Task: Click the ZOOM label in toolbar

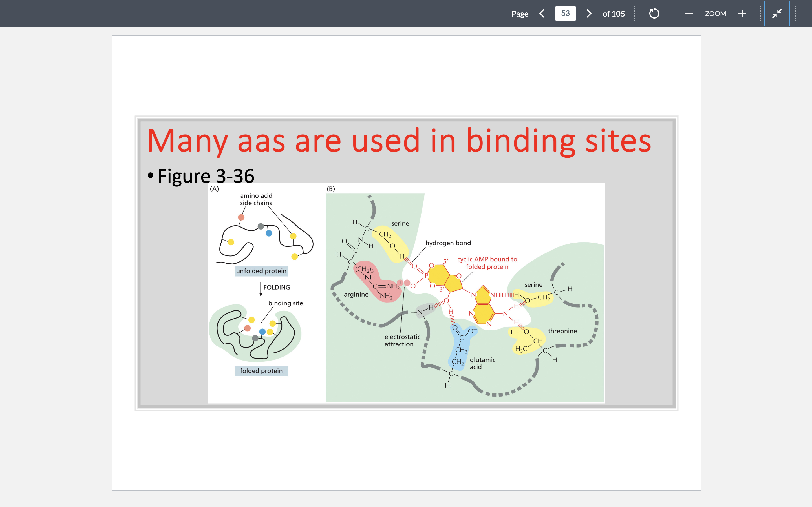Action: [x=715, y=14]
